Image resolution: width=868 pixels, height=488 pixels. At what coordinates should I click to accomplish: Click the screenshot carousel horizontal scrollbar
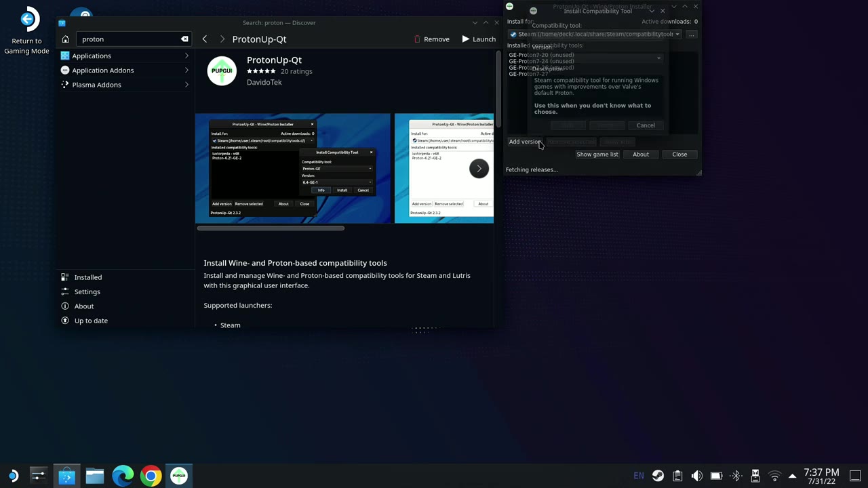pyautogui.click(x=271, y=228)
